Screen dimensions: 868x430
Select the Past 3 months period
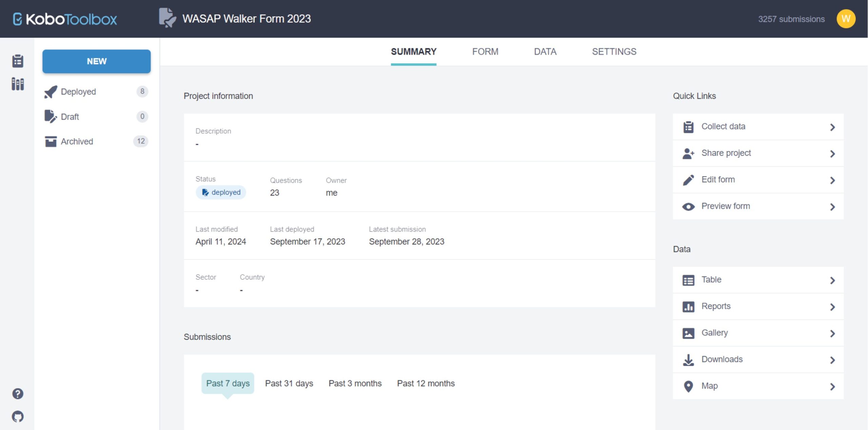[355, 383]
